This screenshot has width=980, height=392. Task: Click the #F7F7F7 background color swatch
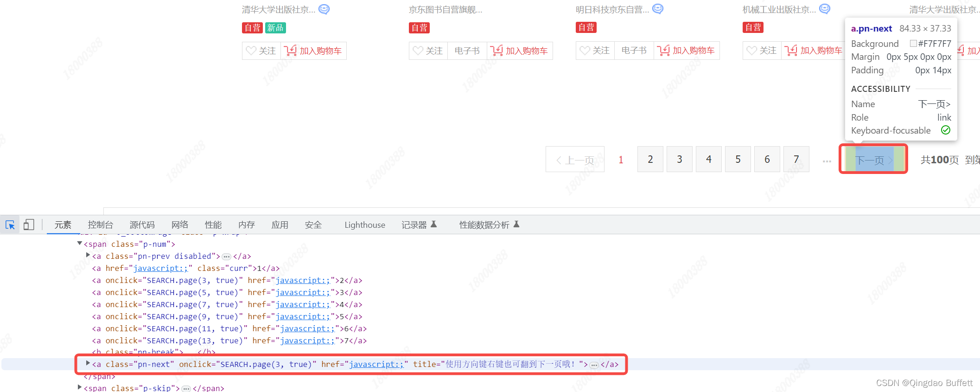[x=913, y=43]
